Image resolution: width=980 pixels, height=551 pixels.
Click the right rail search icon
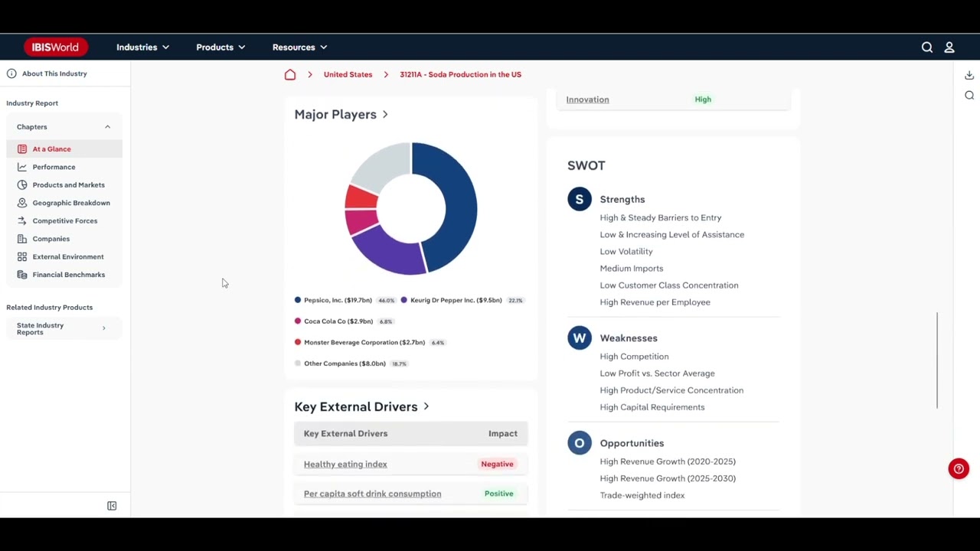(x=969, y=96)
